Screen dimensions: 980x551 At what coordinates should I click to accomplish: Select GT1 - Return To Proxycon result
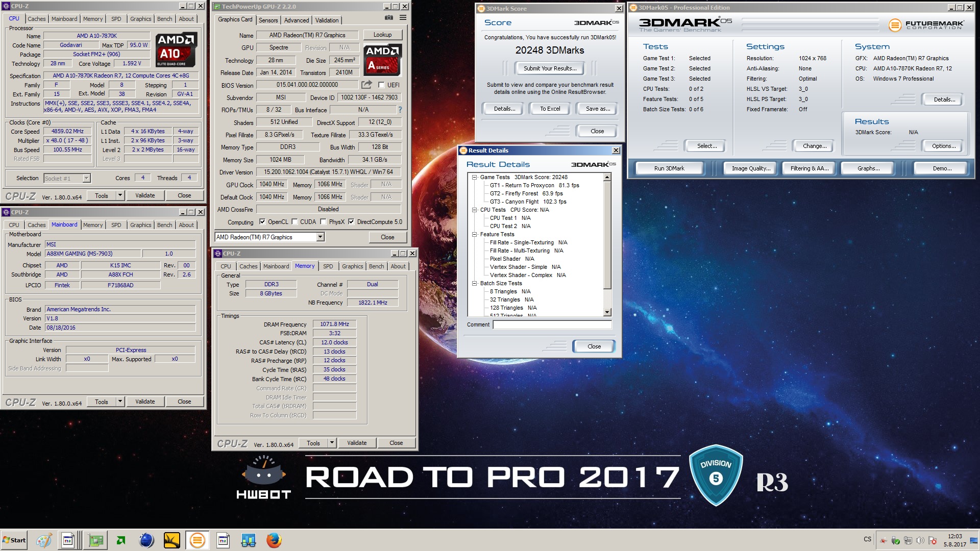click(x=534, y=185)
